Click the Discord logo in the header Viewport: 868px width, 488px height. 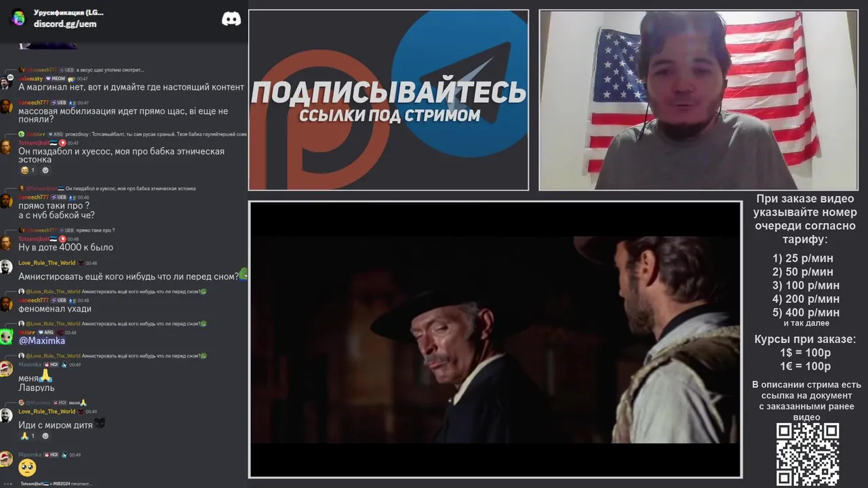231,19
